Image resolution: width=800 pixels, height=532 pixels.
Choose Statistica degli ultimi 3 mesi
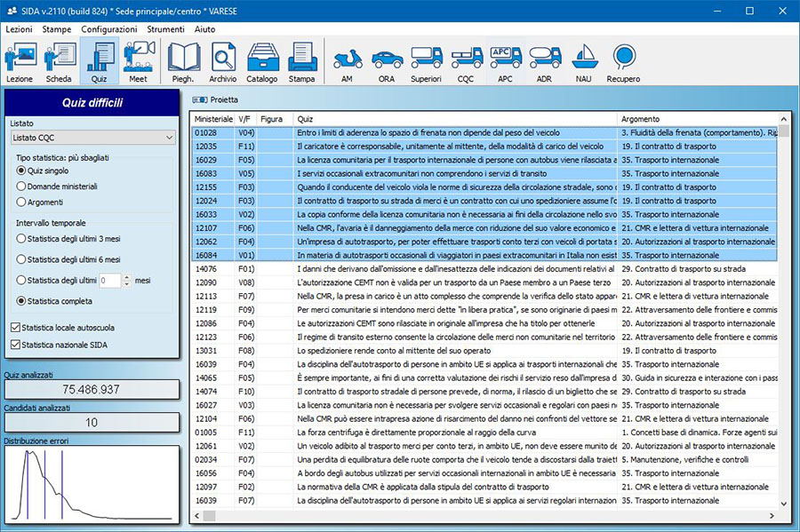click(22, 238)
